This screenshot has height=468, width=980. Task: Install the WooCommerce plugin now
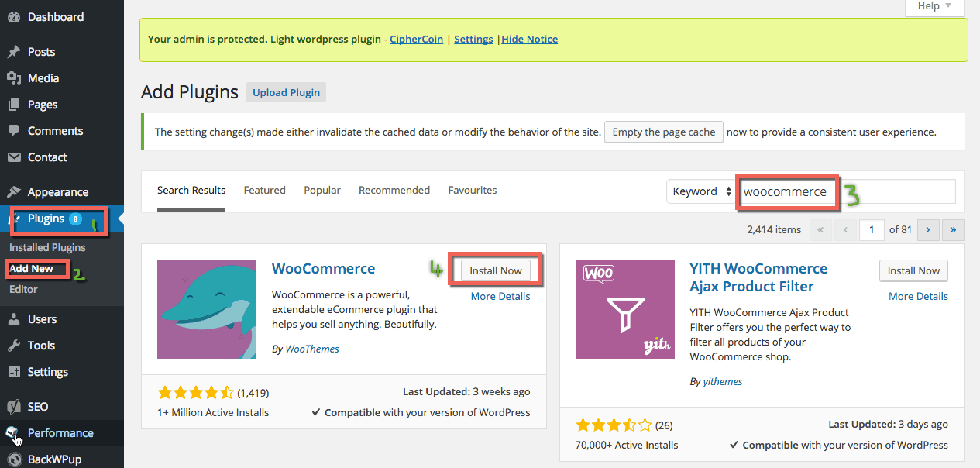pyautogui.click(x=496, y=270)
